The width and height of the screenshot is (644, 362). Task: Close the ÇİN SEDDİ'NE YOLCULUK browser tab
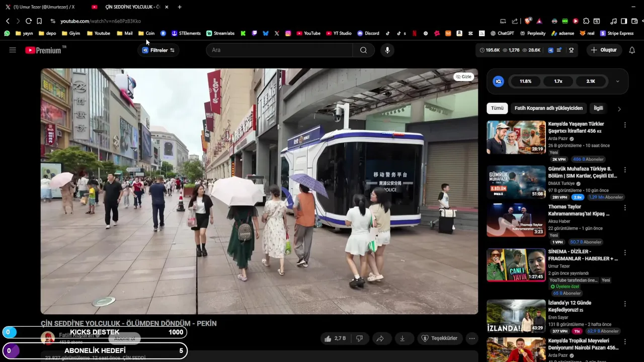click(x=167, y=7)
